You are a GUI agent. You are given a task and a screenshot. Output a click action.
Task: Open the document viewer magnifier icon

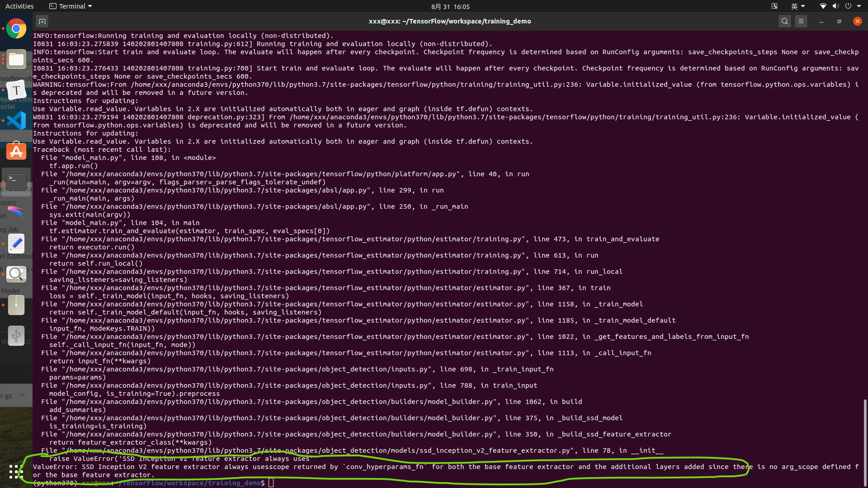(16, 274)
